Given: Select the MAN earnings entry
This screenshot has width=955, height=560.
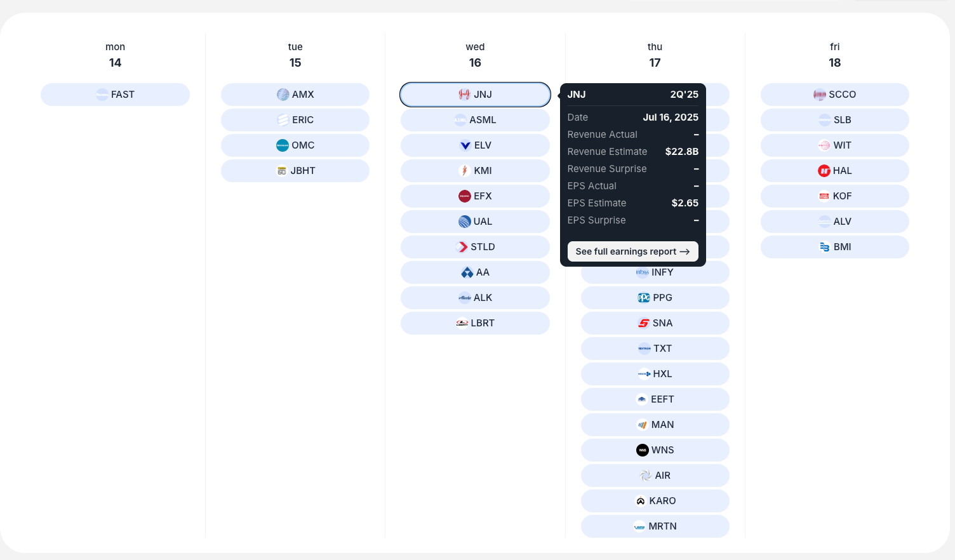Looking at the screenshot, I should 655,425.
